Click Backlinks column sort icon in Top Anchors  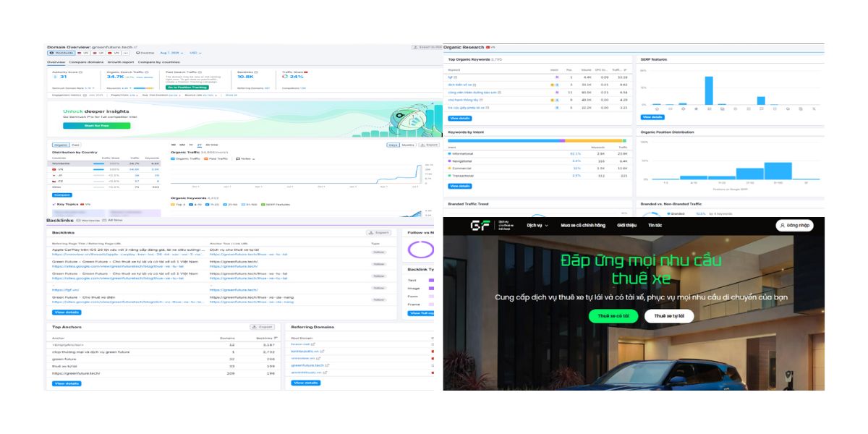pos(276,338)
